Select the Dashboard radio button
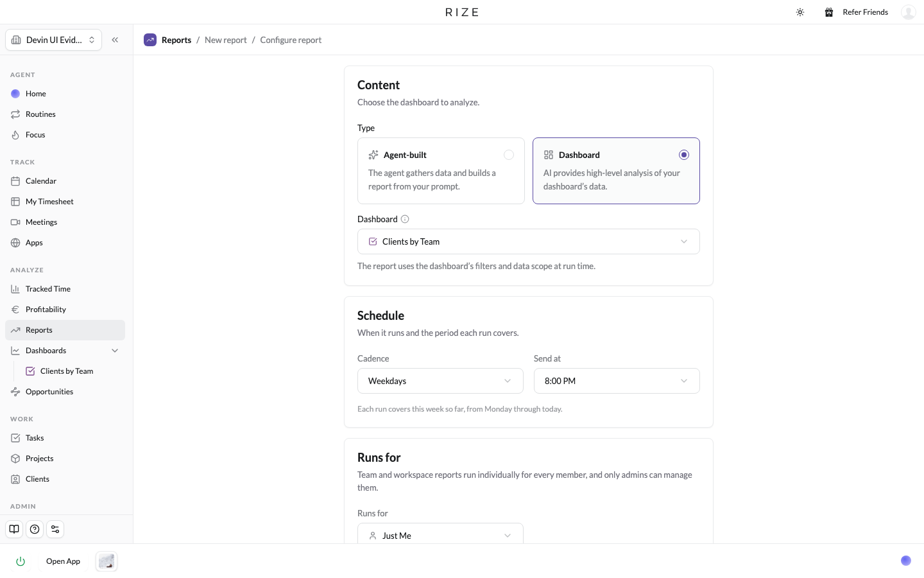Image resolution: width=924 pixels, height=578 pixels. tap(684, 155)
